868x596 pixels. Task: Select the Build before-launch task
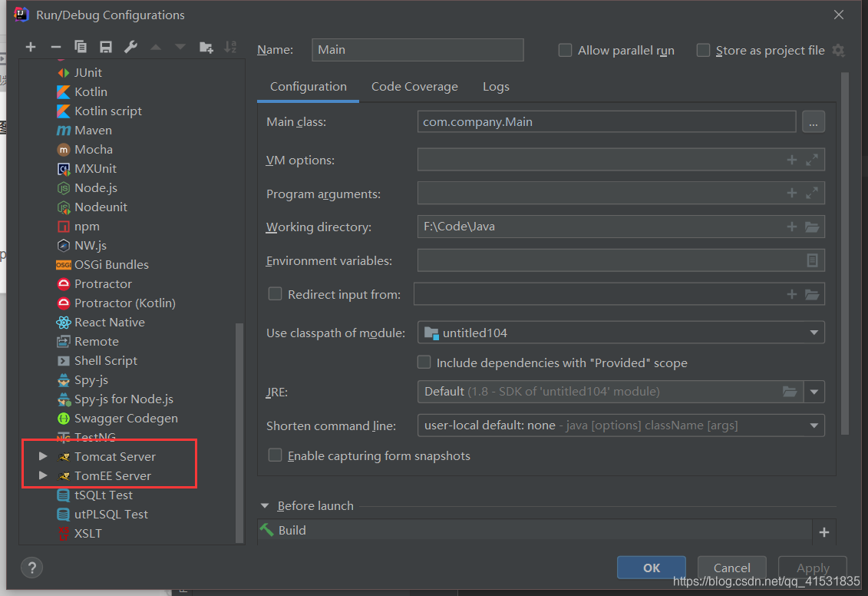click(x=535, y=531)
